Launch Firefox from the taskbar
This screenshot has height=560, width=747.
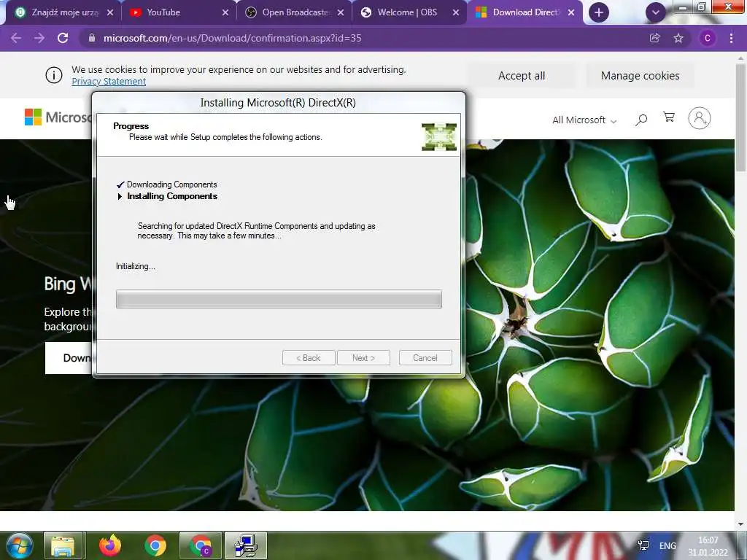point(110,545)
